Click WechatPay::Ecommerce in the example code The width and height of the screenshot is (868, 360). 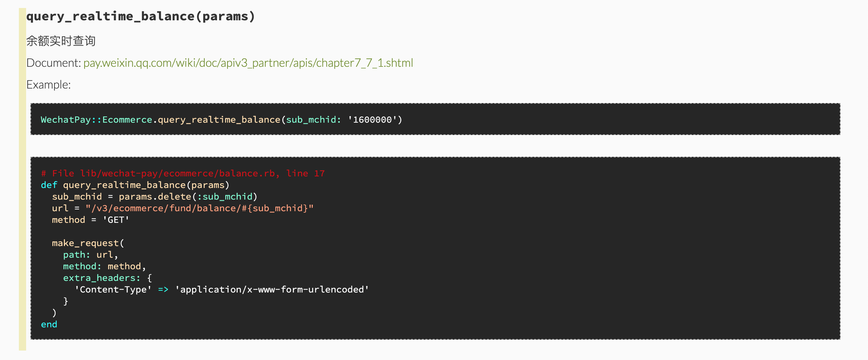coord(96,120)
